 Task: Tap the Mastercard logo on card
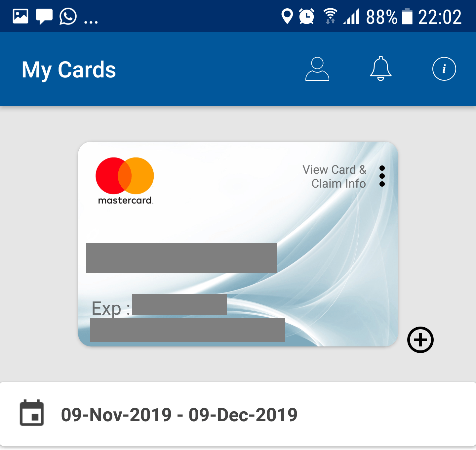(x=125, y=181)
